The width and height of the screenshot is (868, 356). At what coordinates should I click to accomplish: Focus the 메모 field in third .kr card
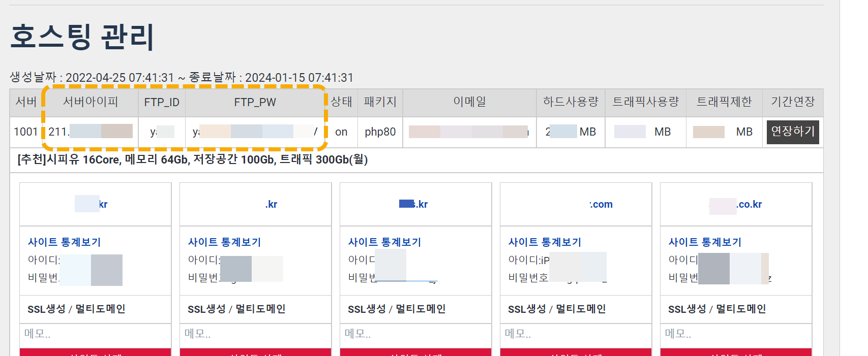click(x=415, y=335)
